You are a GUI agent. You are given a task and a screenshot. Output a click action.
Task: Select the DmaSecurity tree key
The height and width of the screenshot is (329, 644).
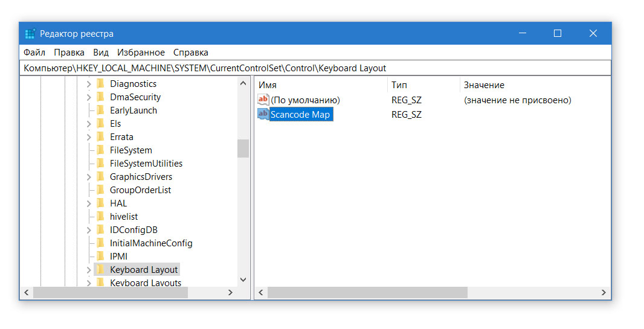point(135,97)
